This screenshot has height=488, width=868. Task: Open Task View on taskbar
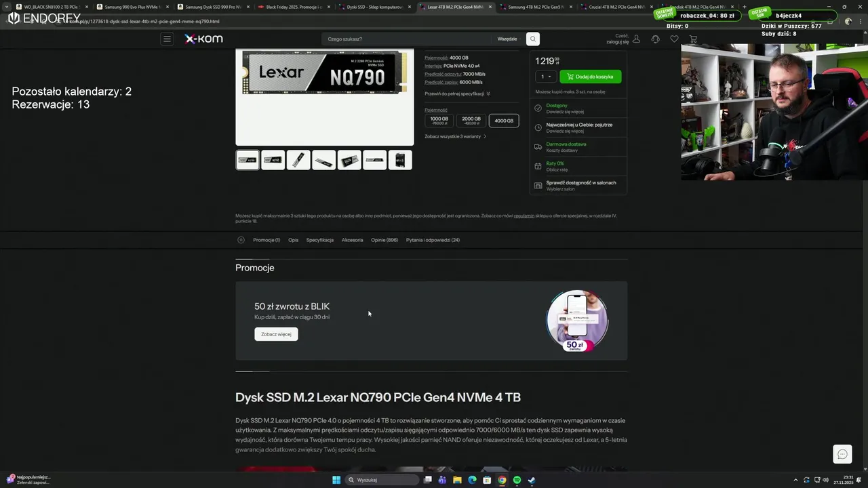427,480
